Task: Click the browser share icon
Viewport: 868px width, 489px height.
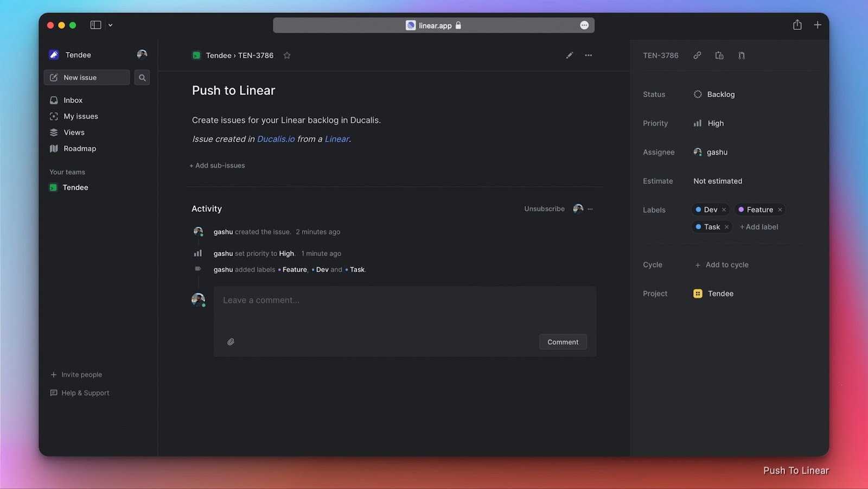Action: click(797, 25)
